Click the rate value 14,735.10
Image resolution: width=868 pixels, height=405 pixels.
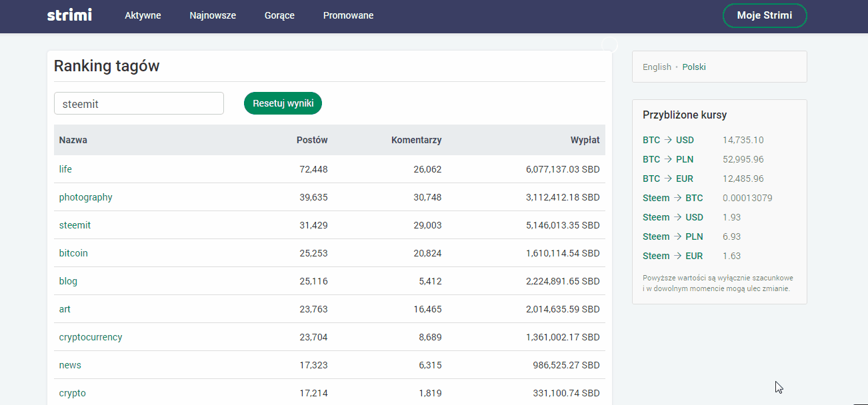pyautogui.click(x=743, y=140)
